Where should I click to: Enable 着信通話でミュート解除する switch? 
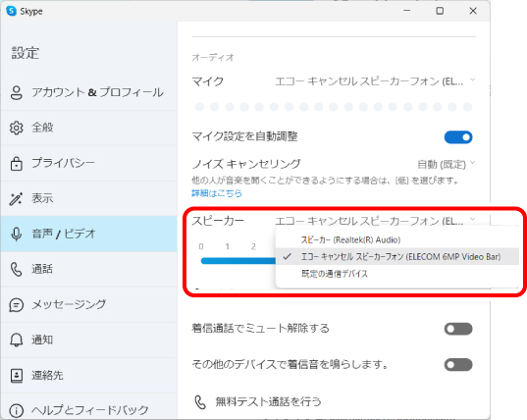(x=458, y=329)
